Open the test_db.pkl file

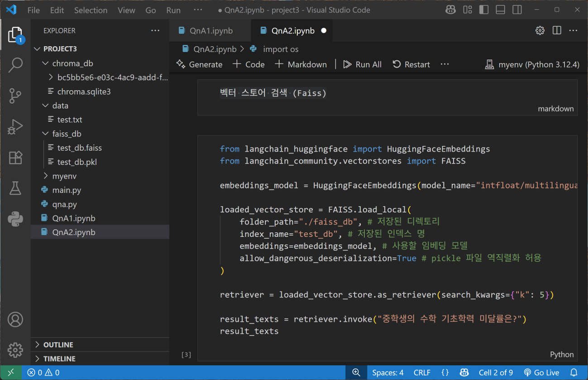pos(100,162)
